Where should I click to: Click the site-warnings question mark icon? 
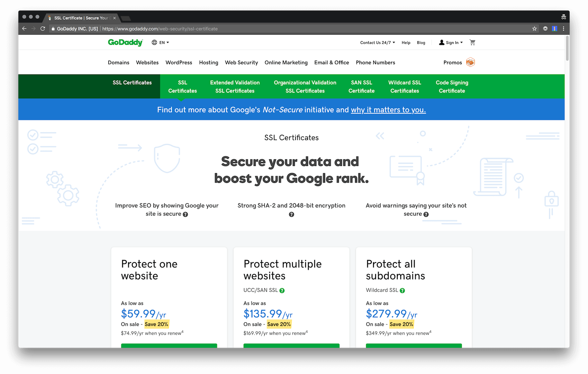click(426, 214)
